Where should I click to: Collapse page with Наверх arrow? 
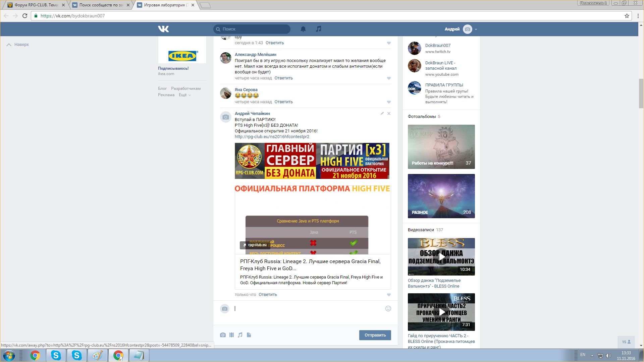(x=18, y=45)
